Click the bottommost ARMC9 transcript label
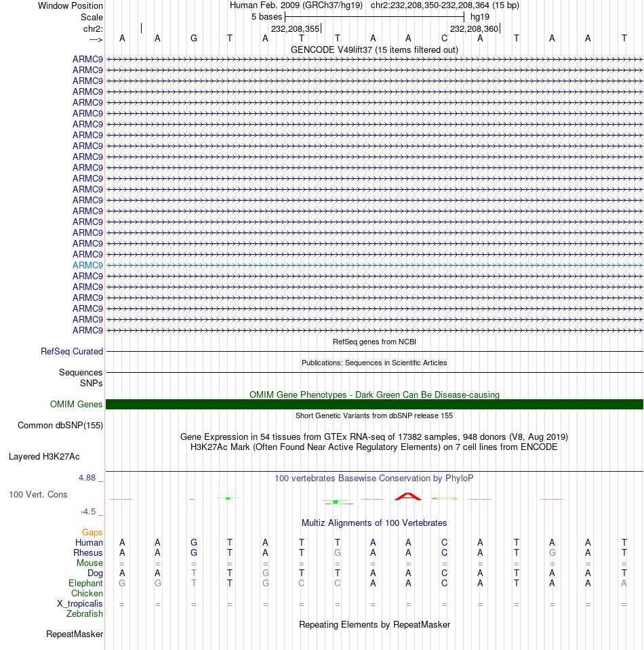 pos(87,330)
